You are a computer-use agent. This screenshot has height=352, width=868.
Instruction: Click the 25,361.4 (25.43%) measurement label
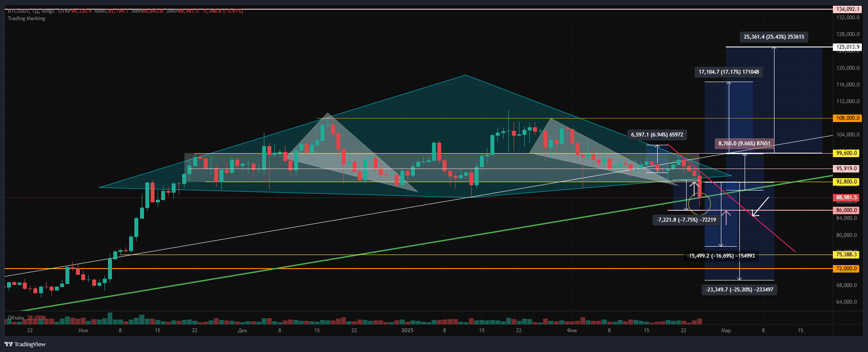[x=774, y=37]
